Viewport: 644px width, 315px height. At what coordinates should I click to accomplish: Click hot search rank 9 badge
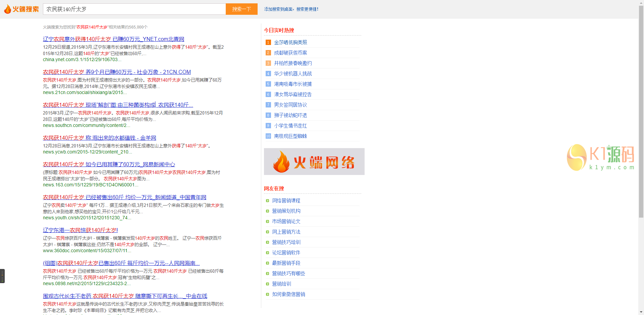click(x=268, y=126)
